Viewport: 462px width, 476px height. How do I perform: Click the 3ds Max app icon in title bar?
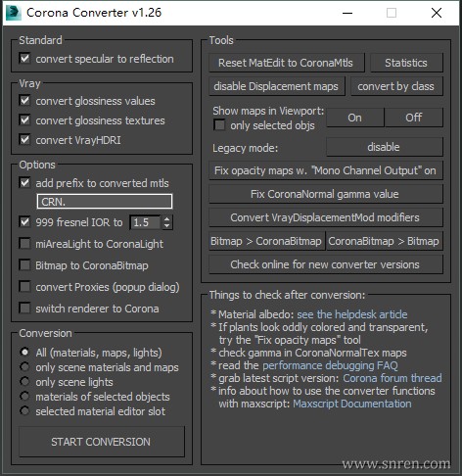(13, 13)
